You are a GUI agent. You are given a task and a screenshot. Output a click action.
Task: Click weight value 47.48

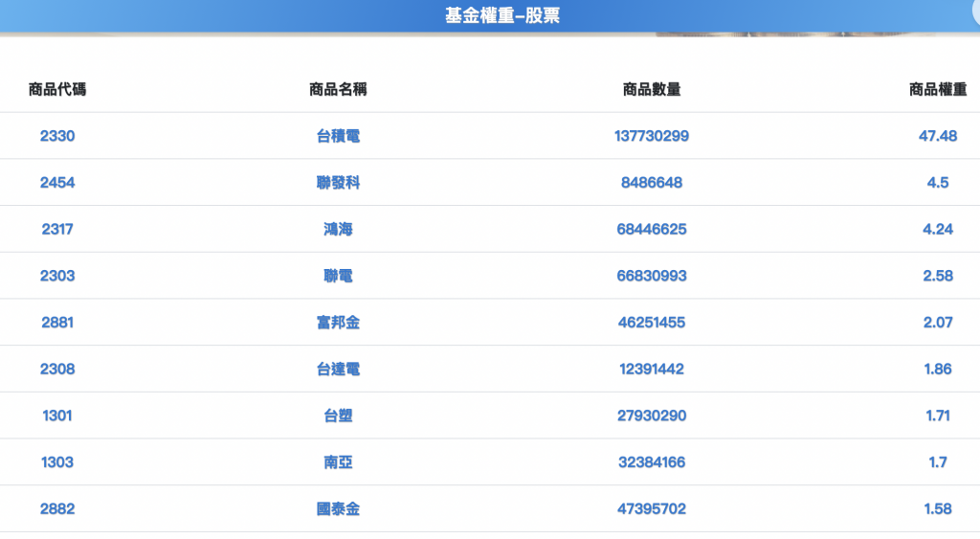(938, 136)
